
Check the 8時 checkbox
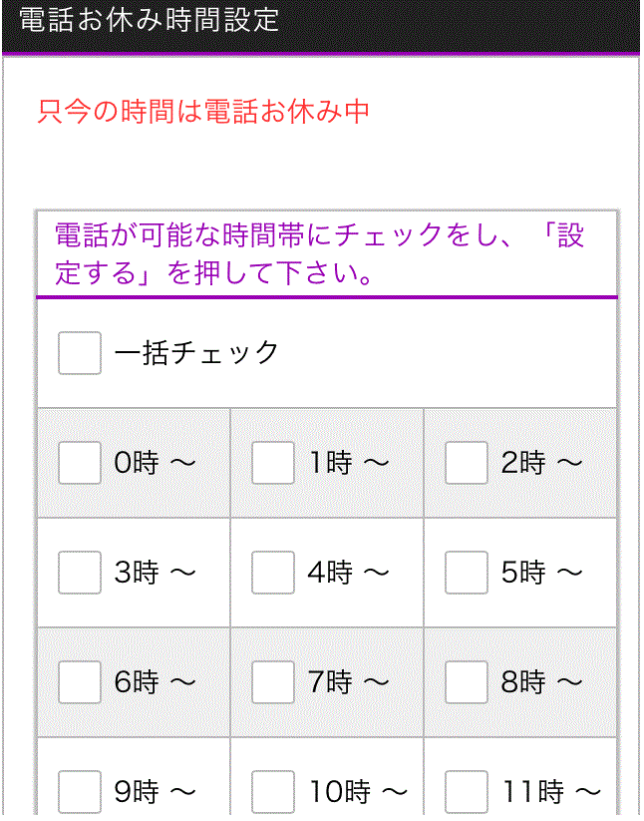(467, 682)
